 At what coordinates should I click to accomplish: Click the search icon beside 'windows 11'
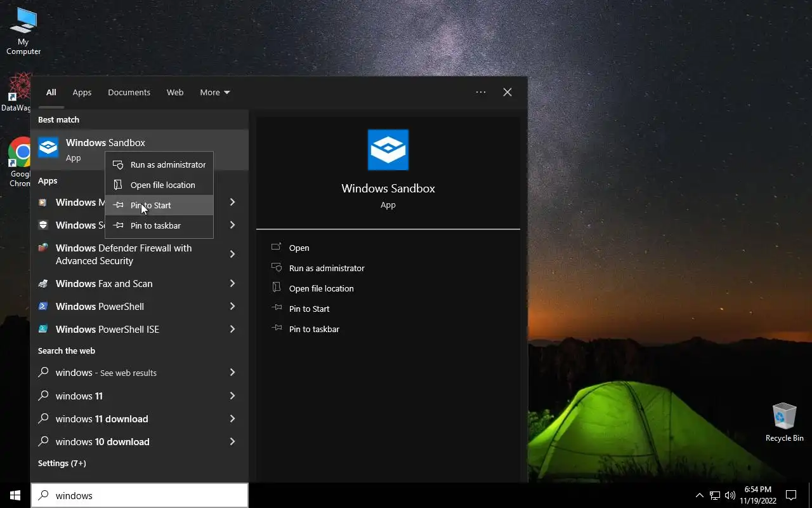(x=43, y=396)
